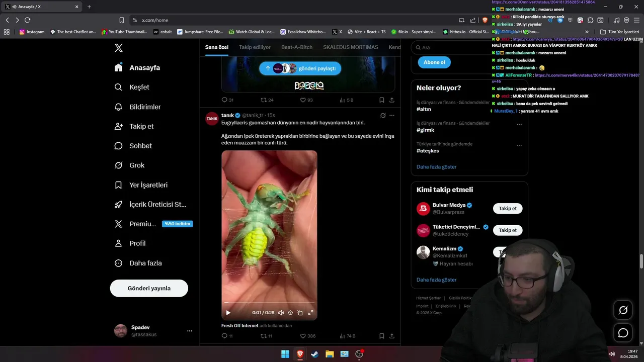Open Bildirimler bell icon
Viewport: 644px width, 362px height.
pos(118,107)
